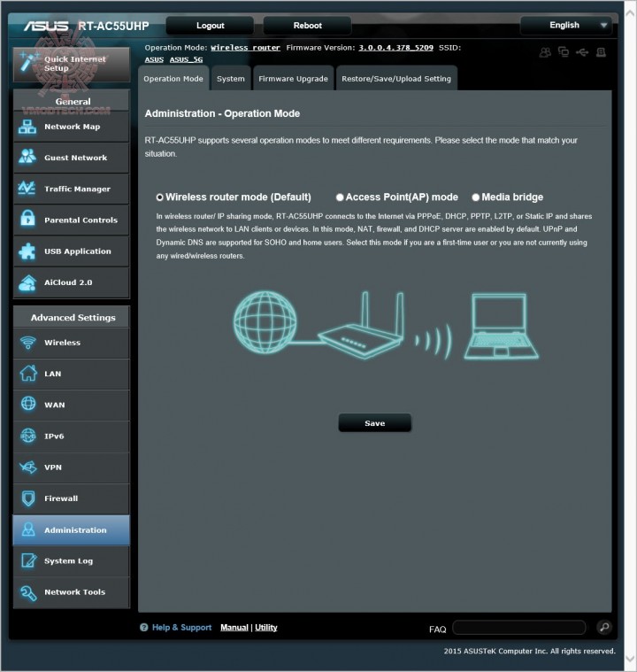Click the System Log notepad icon
The width and height of the screenshot is (637, 672).
(28, 560)
